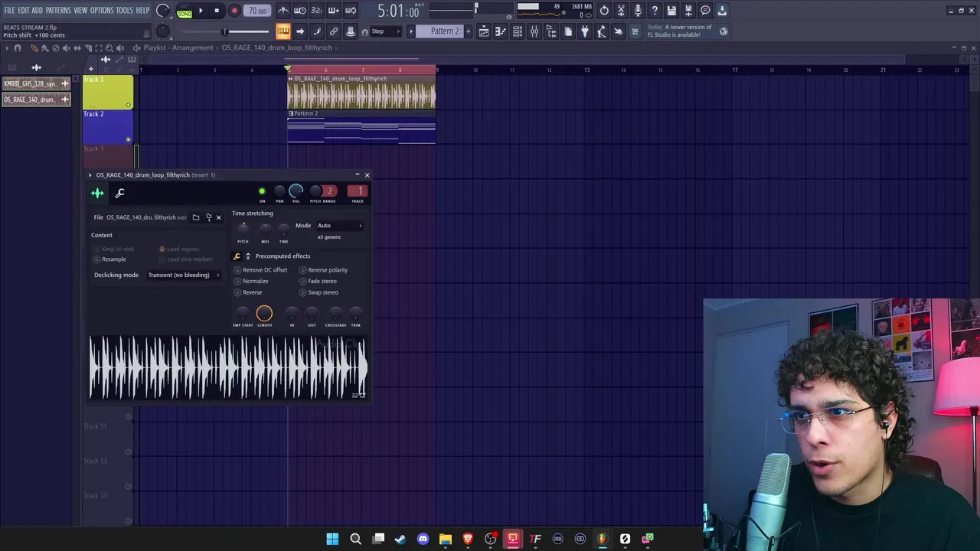Open the TOOLS menu
Screen dimensions: 980x551
pyautogui.click(x=125, y=11)
